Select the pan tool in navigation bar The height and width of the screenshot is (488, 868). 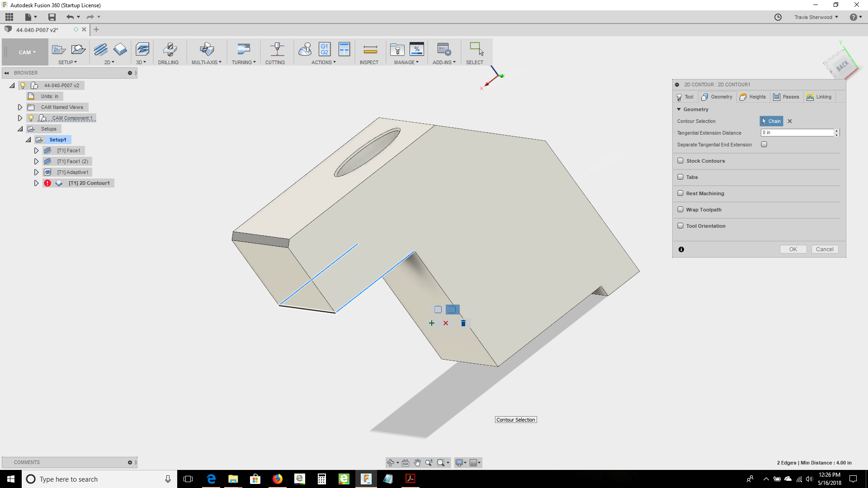[x=417, y=462]
